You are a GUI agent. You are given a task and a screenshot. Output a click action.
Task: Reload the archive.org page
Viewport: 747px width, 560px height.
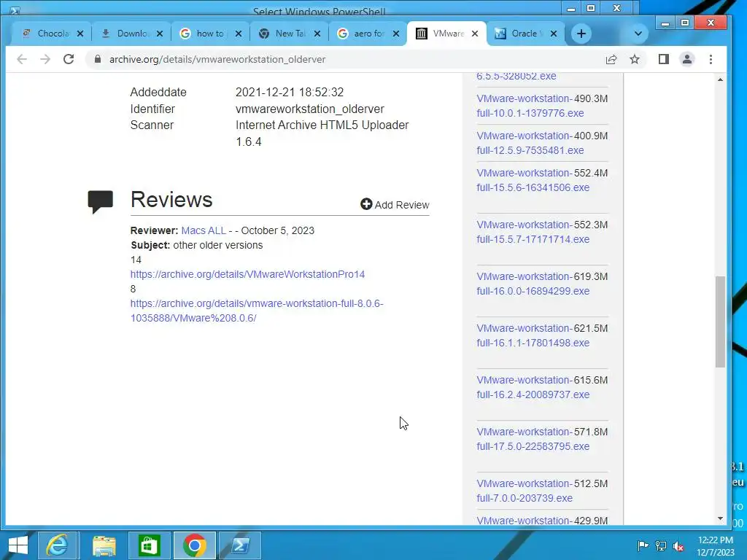[x=69, y=59]
